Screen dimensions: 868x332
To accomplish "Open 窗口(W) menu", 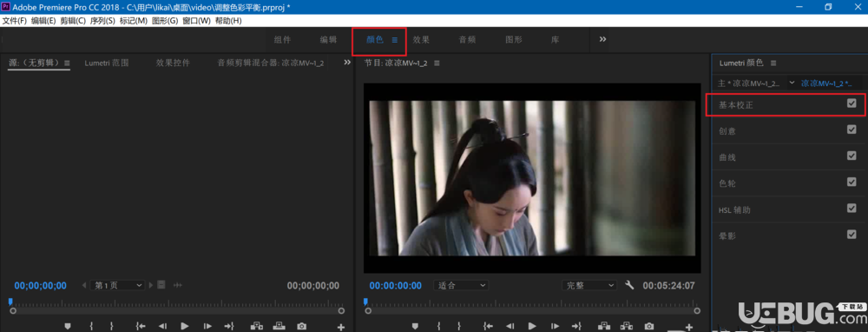I will point(196,21).
